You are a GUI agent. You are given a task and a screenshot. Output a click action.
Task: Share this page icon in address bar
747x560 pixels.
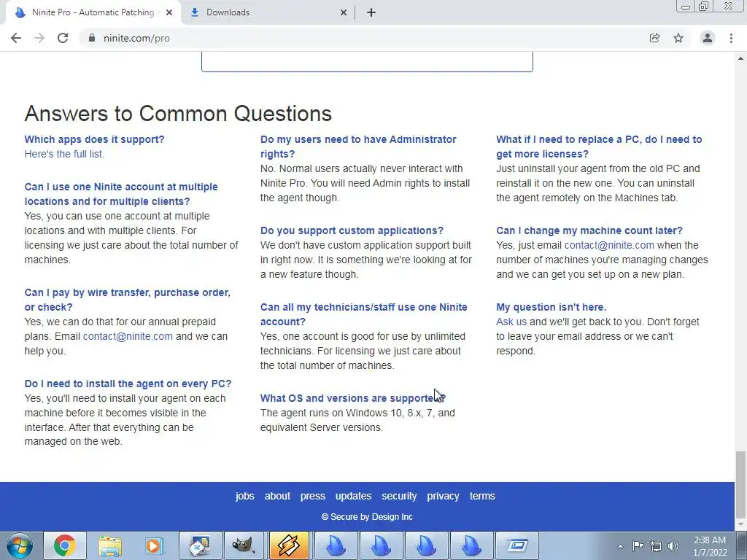click(x=654, y=38)
